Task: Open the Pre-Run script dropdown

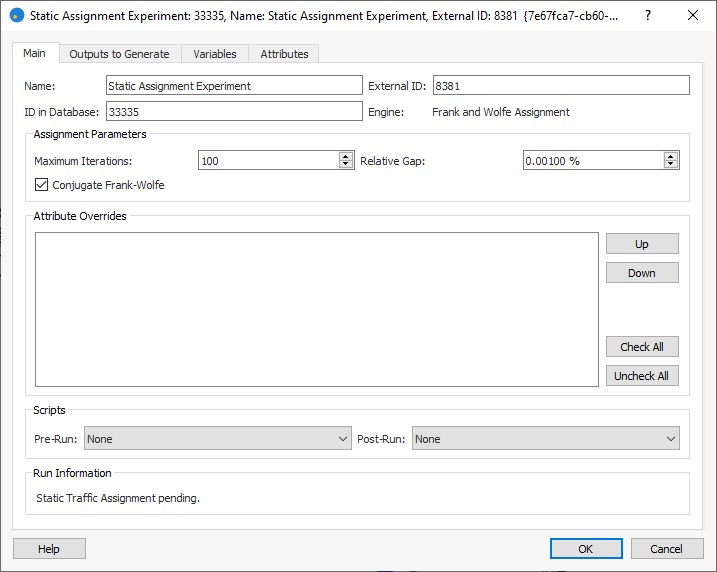Action: pos(216,439)
